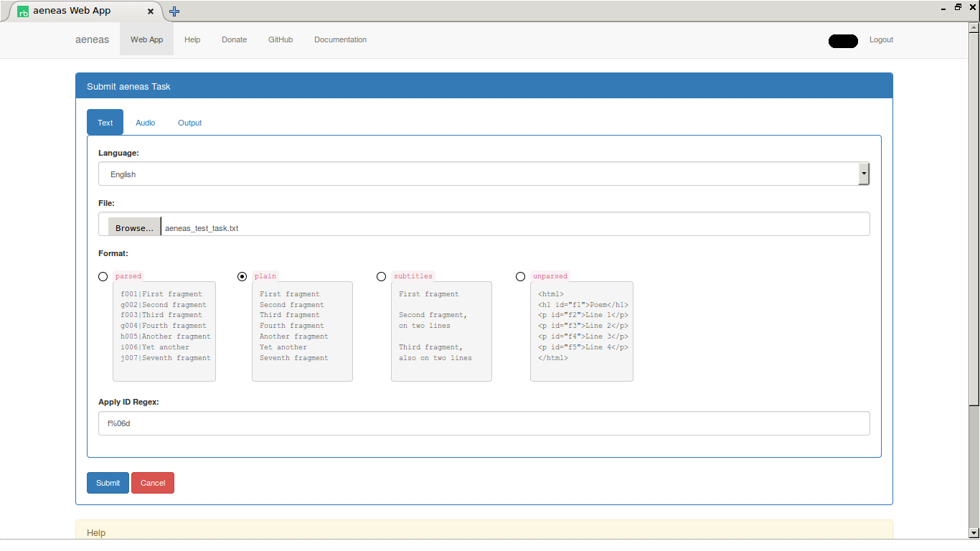Click the 'parsed' format label

coord(128,276)
